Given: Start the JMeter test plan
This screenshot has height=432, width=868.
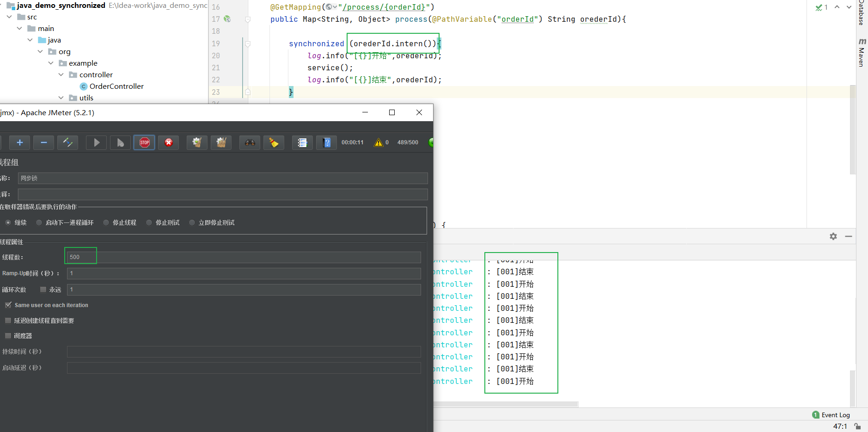Looking at the screenshot, I should coord(96,142).
